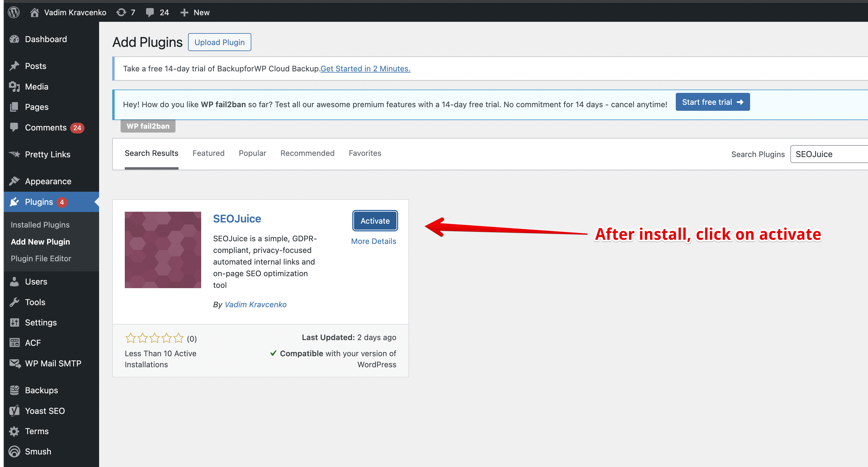Switch to the Popular tab
Viewport: 868px width, 467px height.
tap(252, 153)
